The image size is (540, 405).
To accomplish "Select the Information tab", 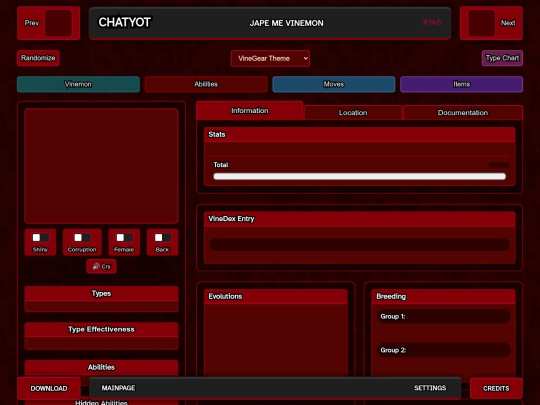I will tap(250, 111).
